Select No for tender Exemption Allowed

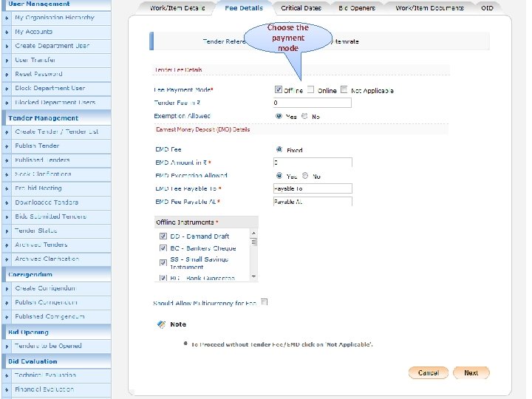click(x=304, y=116)
